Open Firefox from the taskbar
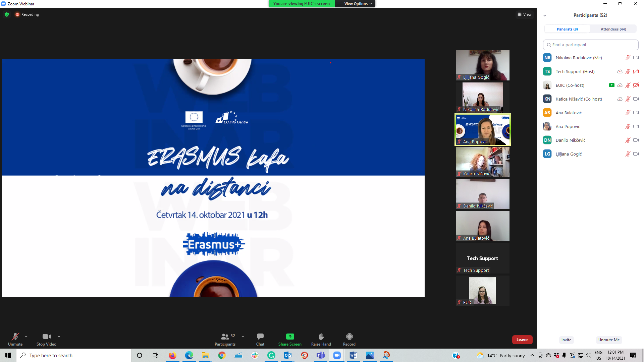This screenshot has height=362, width=644. coord(172,355)
